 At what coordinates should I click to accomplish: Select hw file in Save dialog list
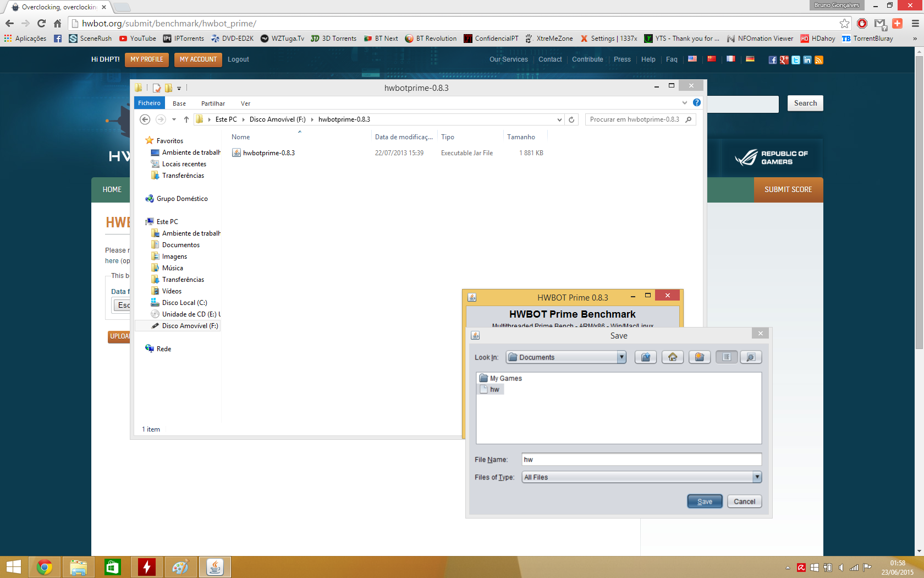coord(491,389)
